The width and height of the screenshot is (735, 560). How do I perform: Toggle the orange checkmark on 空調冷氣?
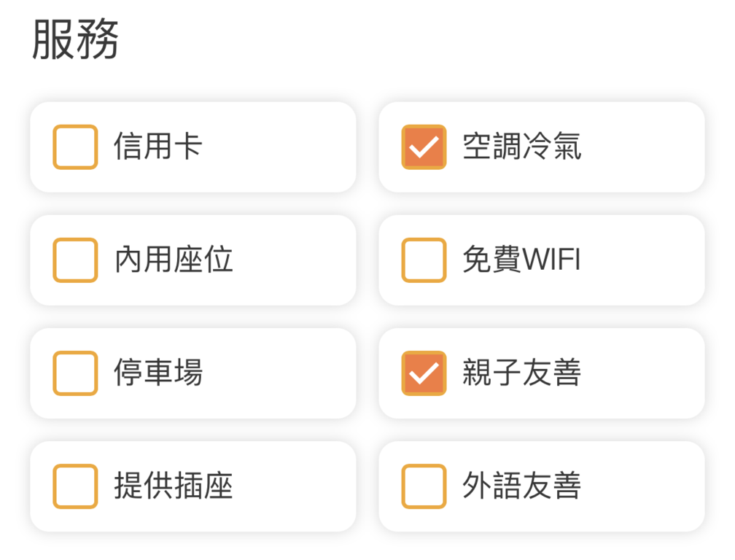(424, 147)
